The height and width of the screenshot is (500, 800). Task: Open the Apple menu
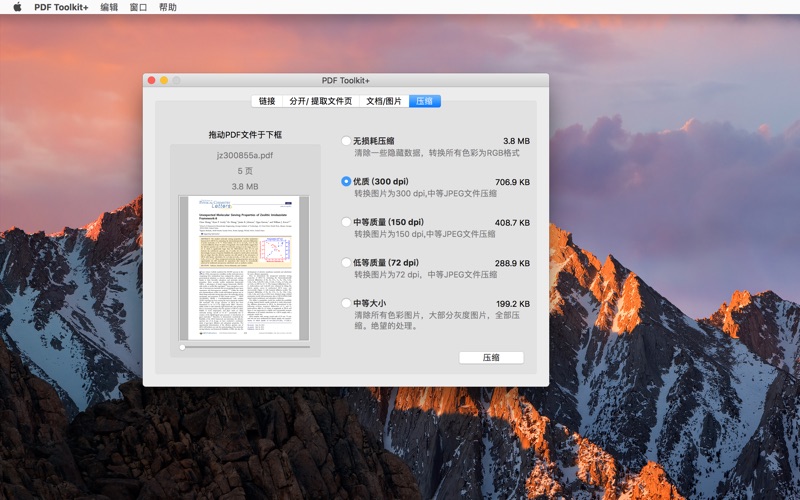point(17,7)
